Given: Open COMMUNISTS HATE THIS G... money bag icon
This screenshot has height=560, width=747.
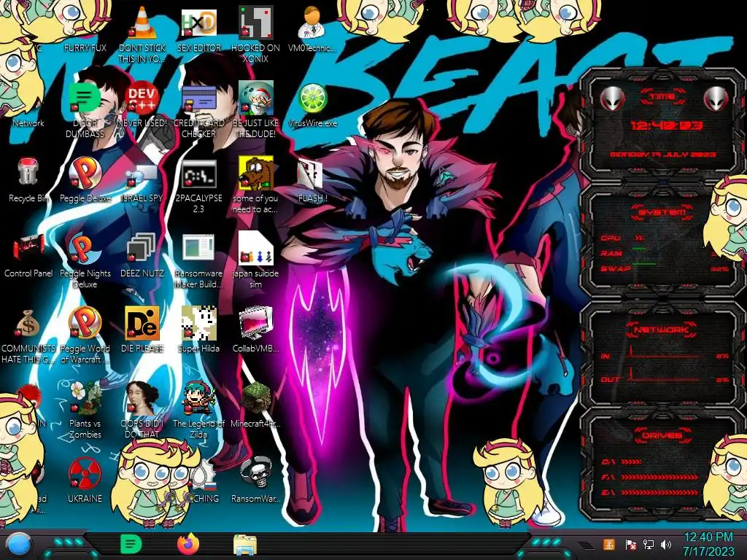Looking at the screenshot, I should click(x=28, y=324).
